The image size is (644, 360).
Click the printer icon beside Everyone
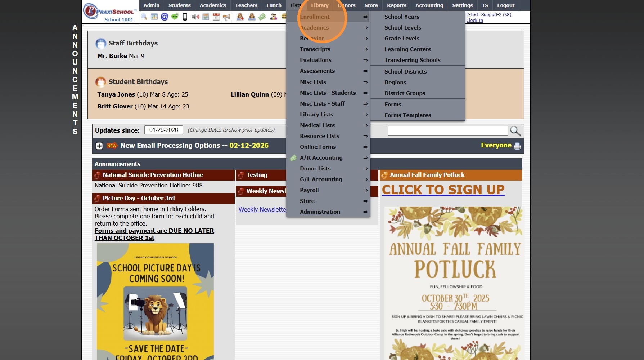(x=517, y=146)
